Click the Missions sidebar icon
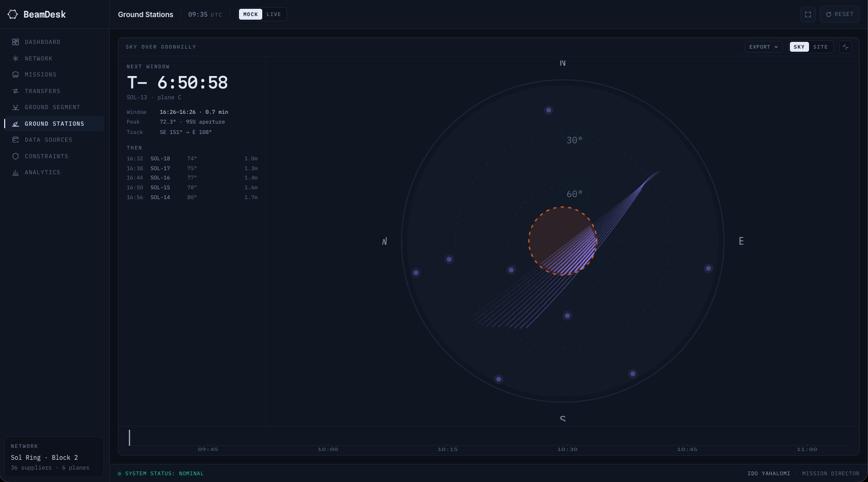The image size is (868, 482). pos(16,74)
